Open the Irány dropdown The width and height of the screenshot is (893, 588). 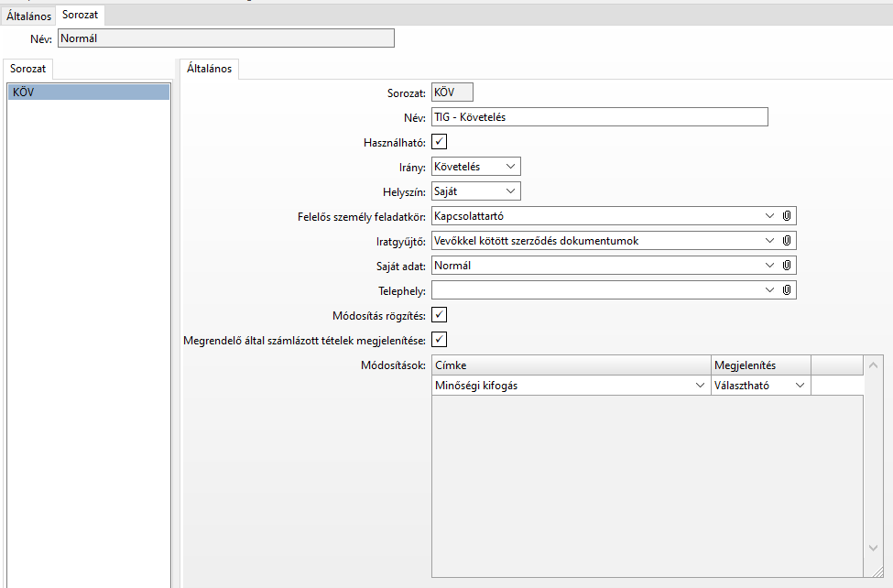[x=510, y=167]
